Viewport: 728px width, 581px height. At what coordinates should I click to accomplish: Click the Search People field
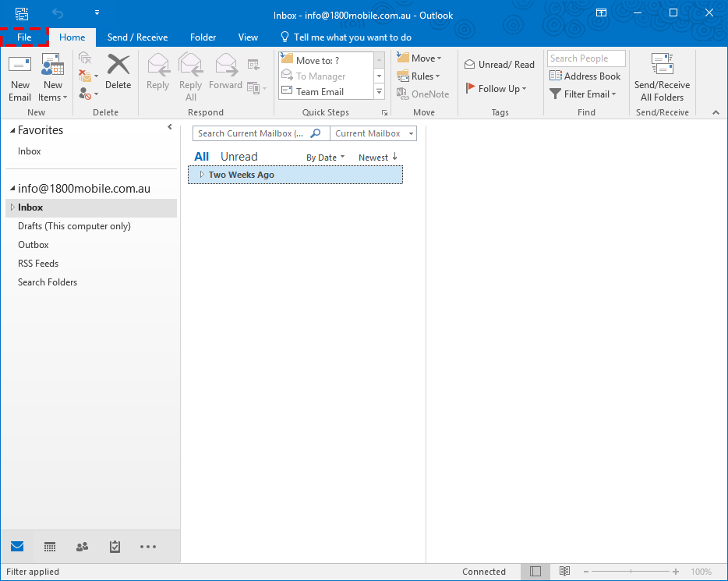[x=586, y=58]
